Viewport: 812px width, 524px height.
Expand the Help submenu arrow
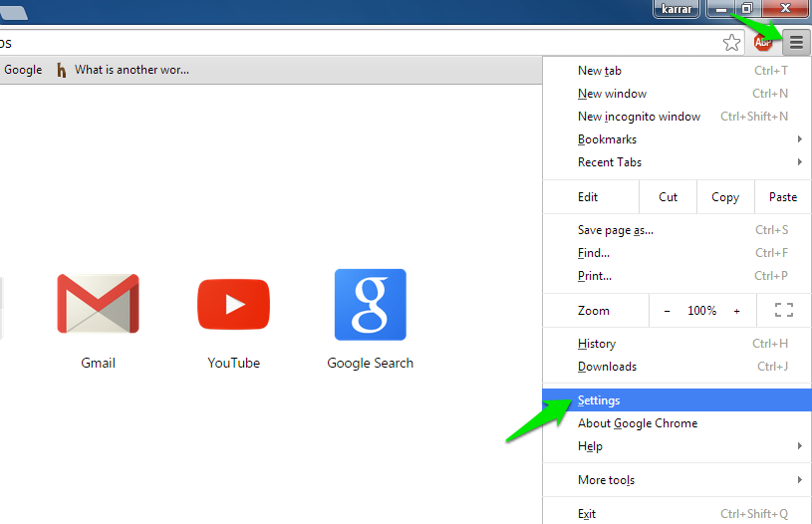(x=800, y=446)
